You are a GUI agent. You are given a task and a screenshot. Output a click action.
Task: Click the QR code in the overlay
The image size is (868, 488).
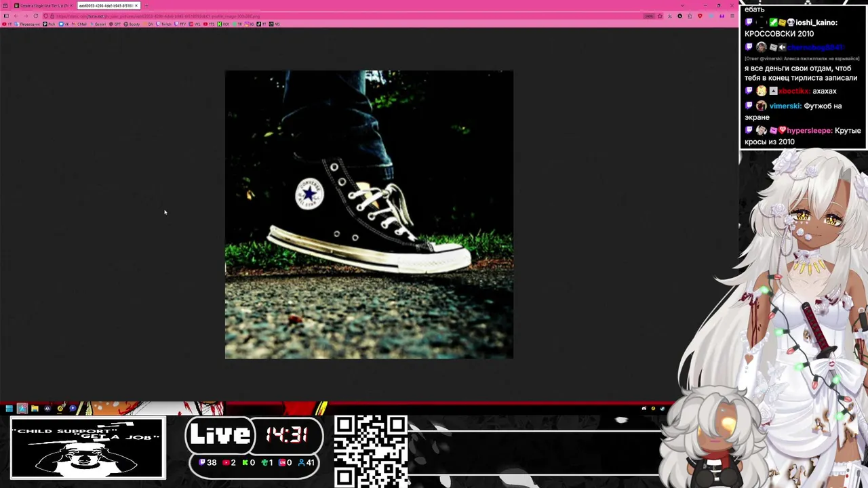pyautogui.click(x=370, y=450)
